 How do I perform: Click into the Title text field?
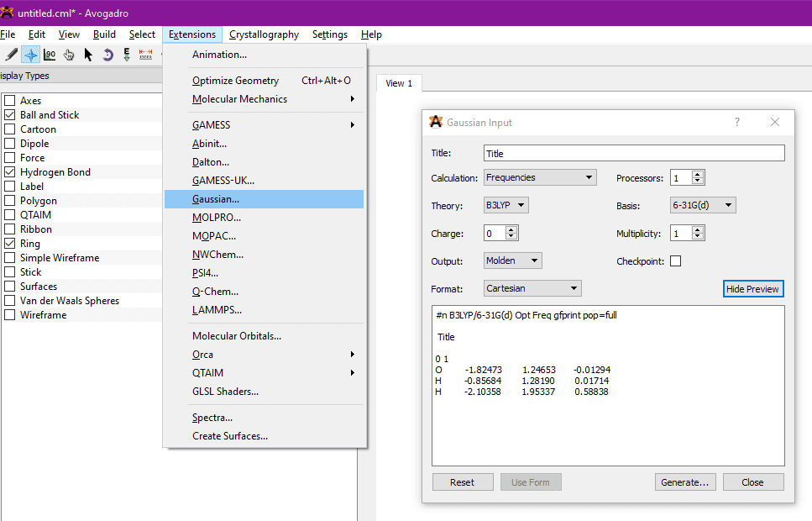click(x=634, y=154)
